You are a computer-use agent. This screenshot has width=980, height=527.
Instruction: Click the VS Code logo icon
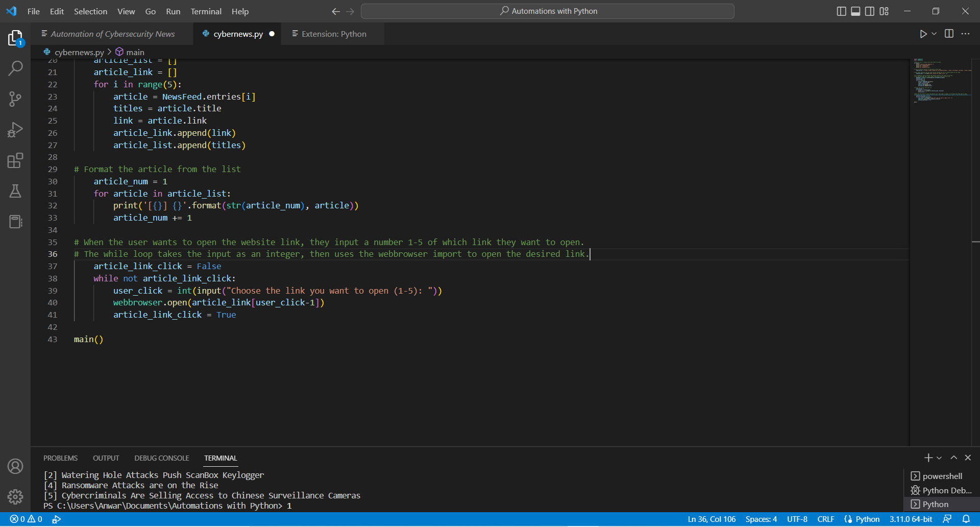pyautogui.click(x=11, y=11)
